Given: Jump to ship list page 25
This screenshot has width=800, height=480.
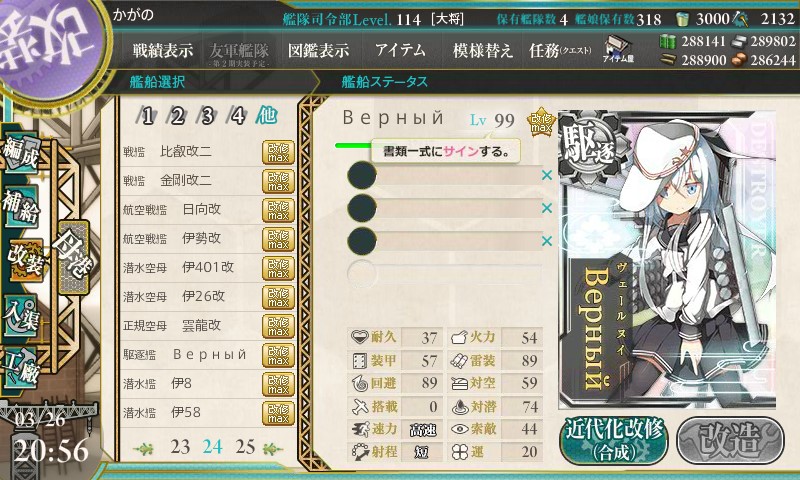Looking at the screenshot, I should click(x=245, y=447).
